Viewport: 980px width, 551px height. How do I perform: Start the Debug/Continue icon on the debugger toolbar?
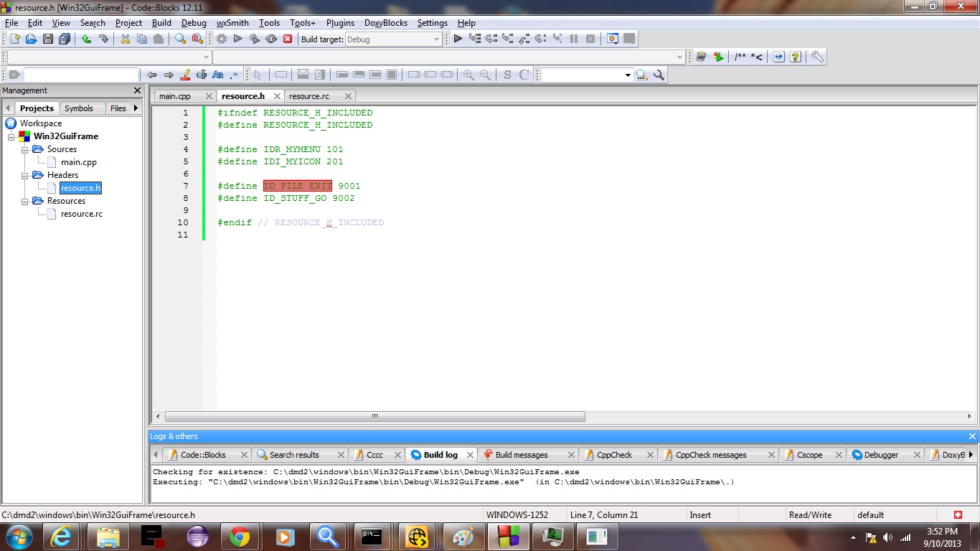(x=458, y=39)
